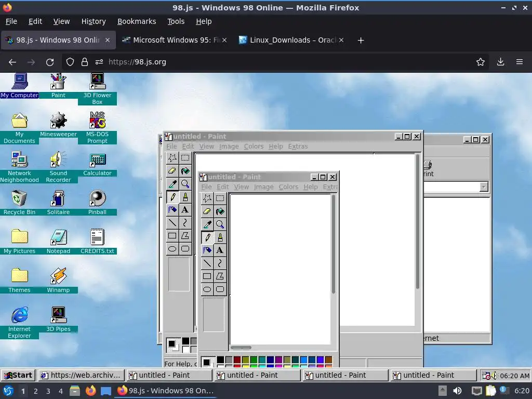Screen dimensions: 532x399
Task: Open volume control in Linux system tray
Action: [457, 391]
